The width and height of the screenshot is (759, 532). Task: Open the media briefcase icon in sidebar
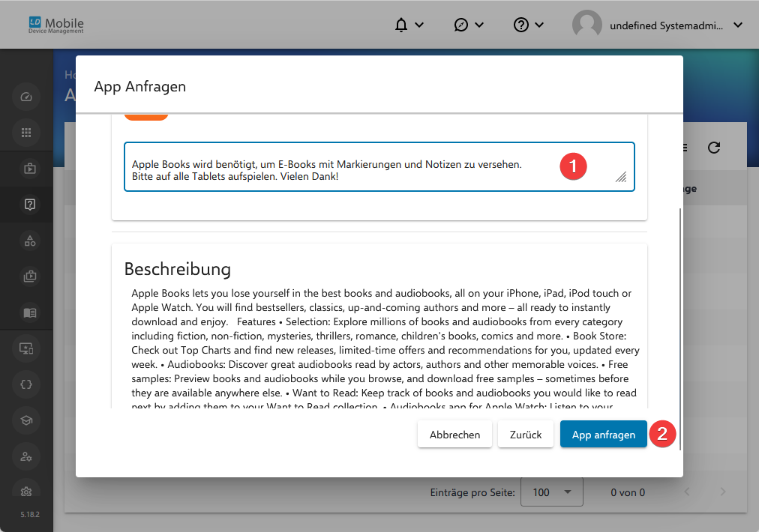(29, 169)
